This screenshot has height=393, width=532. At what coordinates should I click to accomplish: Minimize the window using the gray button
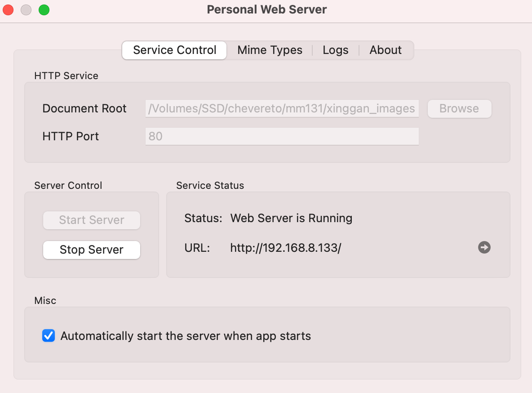pyautogui.click(x=26, y=9)
